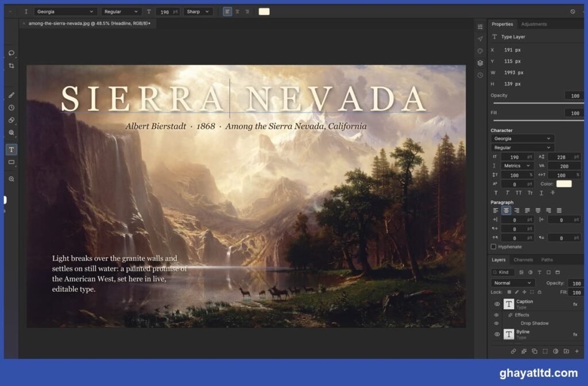Click the Opacity slider in Properties
Image resolution: width=588 pixels, height=386 pixels.
[539, 103]
